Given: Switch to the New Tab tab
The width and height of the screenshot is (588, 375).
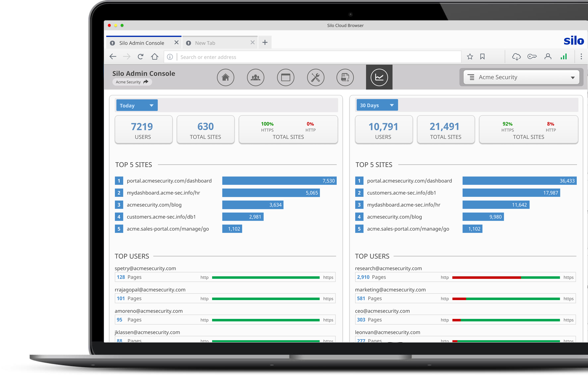Looking at the screenshot, I should click(x=220, y=42).
